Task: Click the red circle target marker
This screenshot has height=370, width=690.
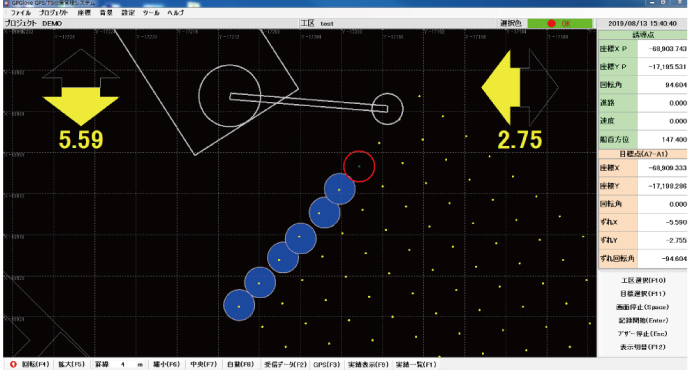Action: point(359,166)
